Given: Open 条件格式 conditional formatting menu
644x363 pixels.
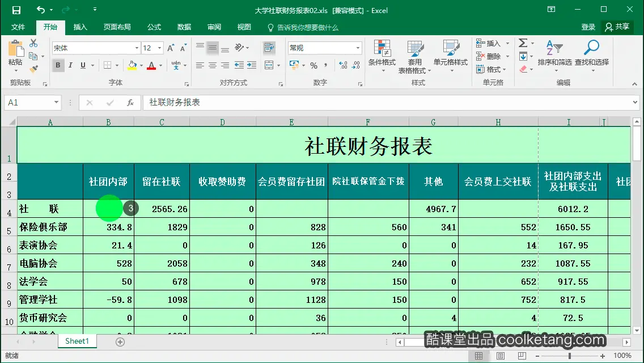Looking at the screenshot, I should (x=382, y=56).
